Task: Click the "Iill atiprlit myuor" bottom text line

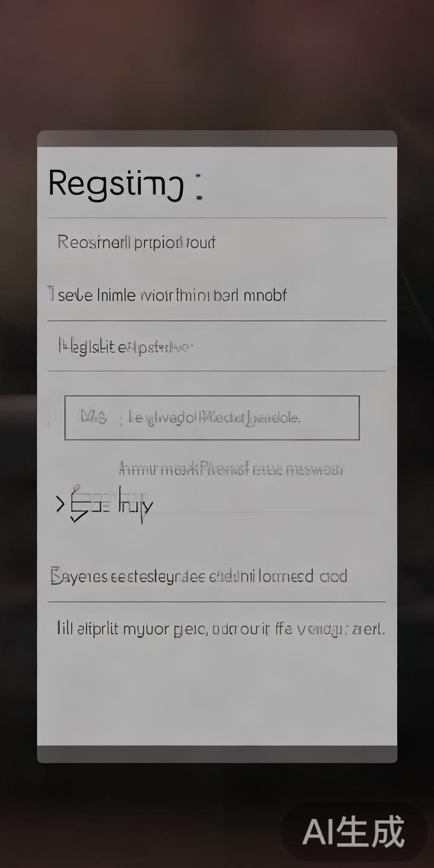Action: click(x=221, y=630)
